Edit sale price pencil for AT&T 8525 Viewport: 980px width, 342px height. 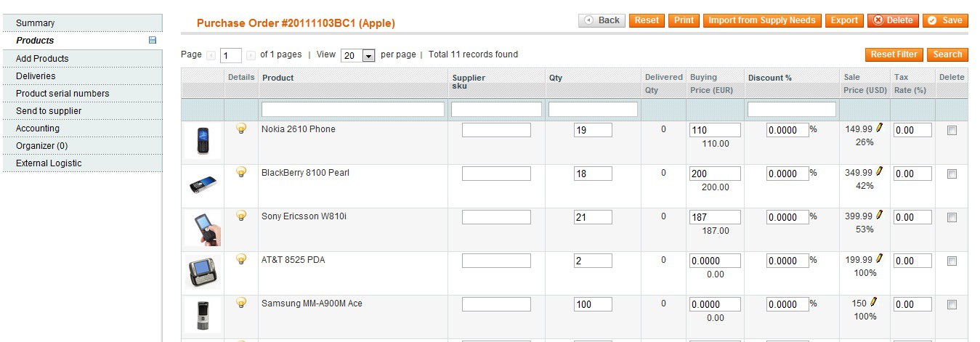click(x=879, y=258)
